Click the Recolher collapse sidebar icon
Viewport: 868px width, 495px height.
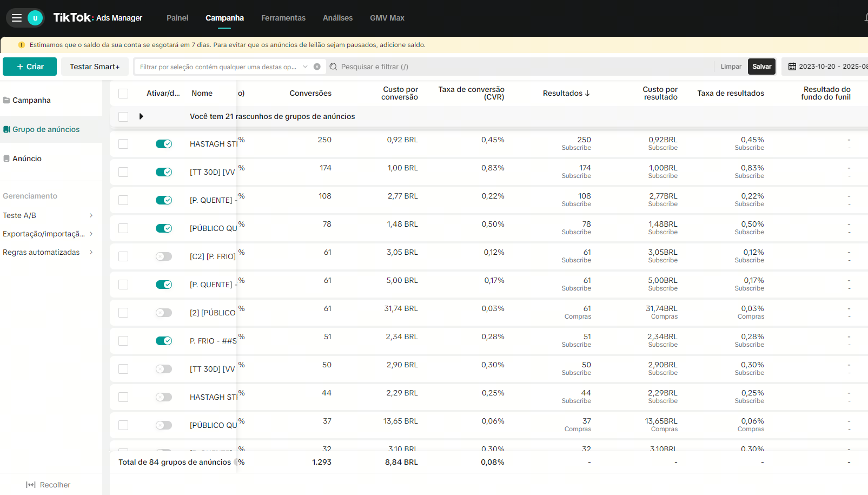pyautogui.click(x=31, y=485)
